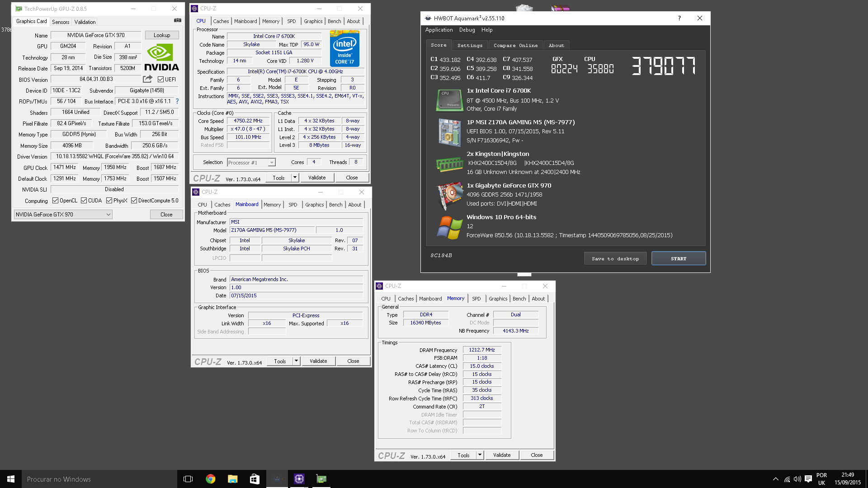Open the network icon in system tray

click(787, 479)
